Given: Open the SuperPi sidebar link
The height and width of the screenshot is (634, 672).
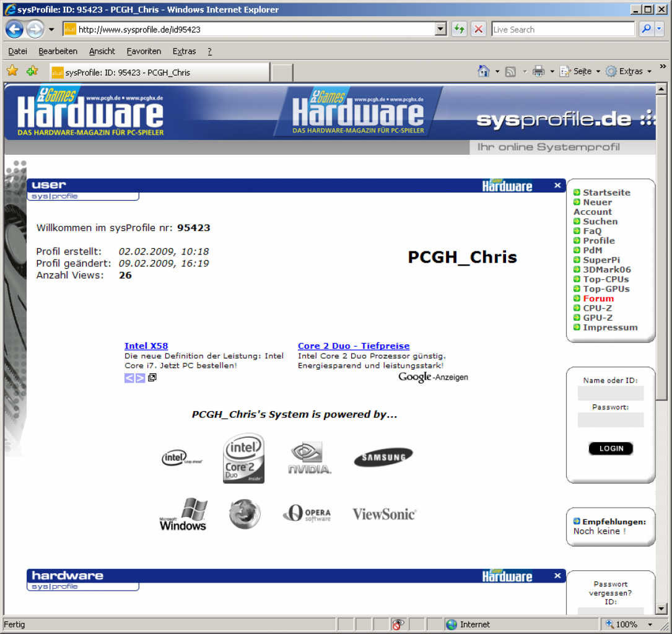Looking at the screenshot, I should pyautogui.click(x=601, y=259).
